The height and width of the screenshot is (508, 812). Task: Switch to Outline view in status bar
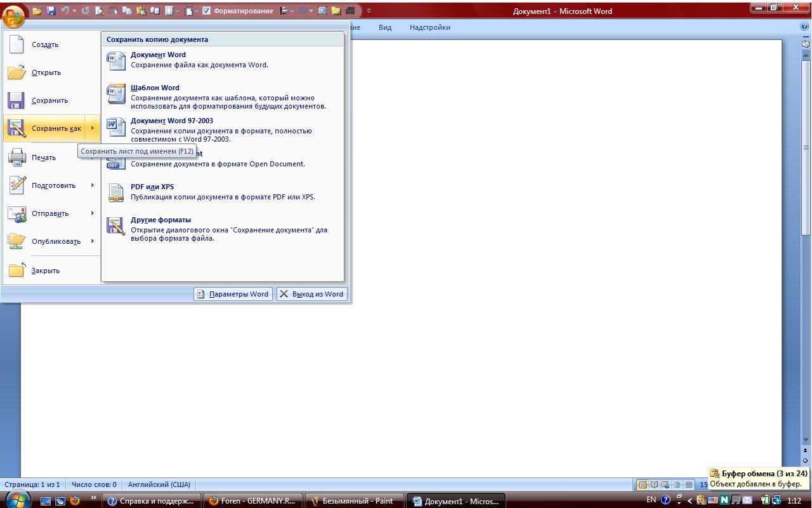click(x=677, y=485)
